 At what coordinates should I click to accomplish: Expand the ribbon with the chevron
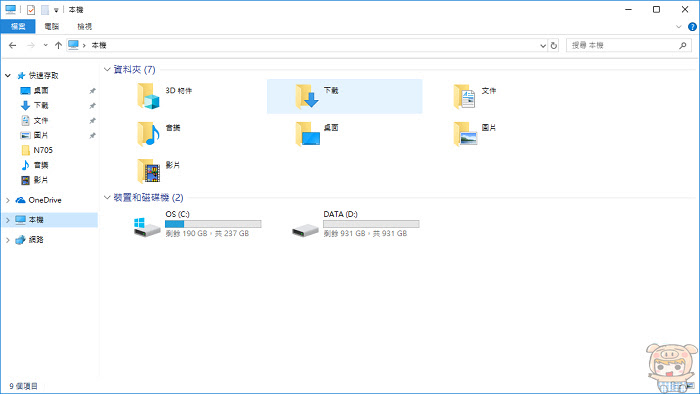pos(679,27)
